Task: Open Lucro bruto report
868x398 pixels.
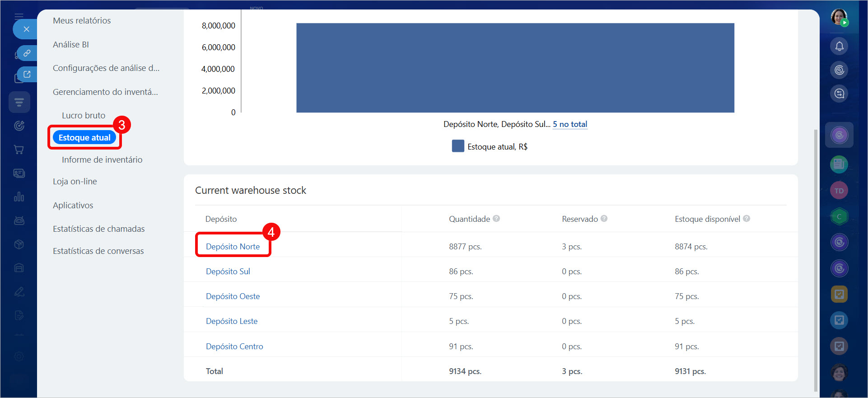Action: [x=84, y=116]
